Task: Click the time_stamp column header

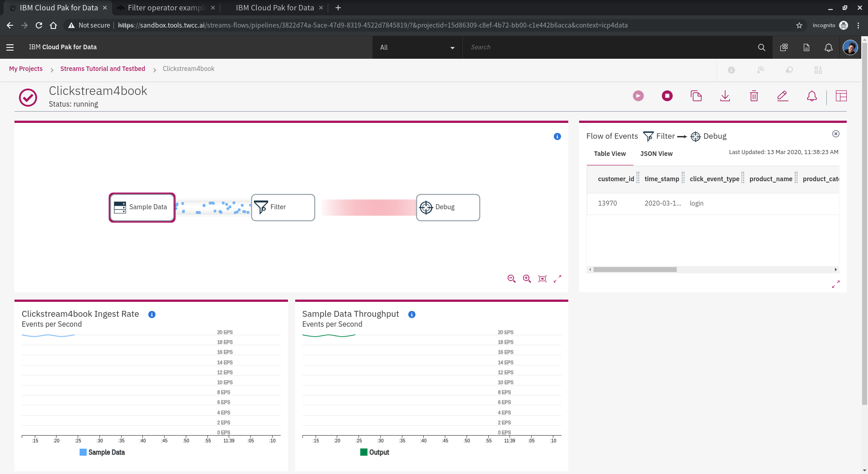Action: point(662,179)
